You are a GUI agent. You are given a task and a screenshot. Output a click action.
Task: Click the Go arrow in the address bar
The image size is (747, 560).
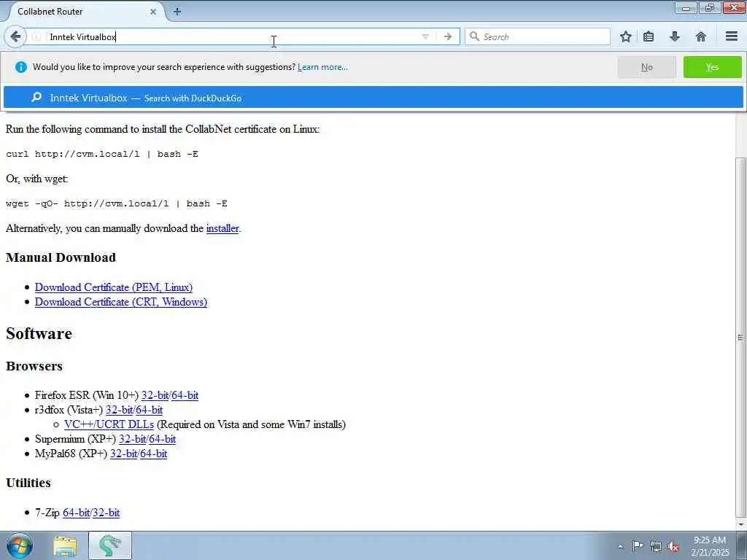[447, 36]
